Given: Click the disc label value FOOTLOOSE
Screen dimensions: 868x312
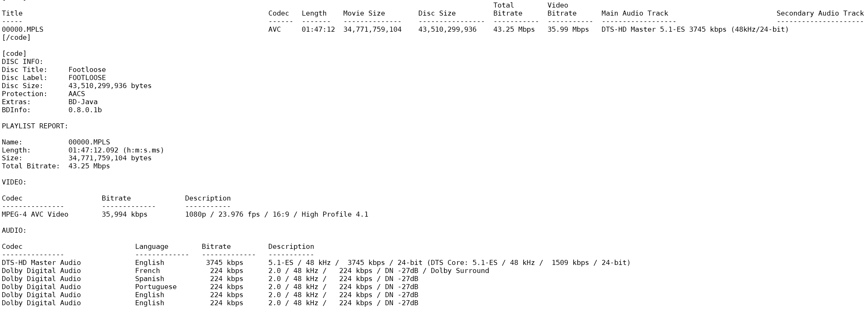Looking at the screenshot, I should [x=87, y=78].
